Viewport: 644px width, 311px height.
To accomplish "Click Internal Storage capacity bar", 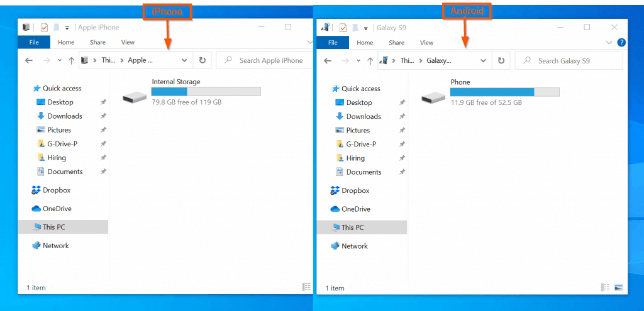I will coord(206,92).
